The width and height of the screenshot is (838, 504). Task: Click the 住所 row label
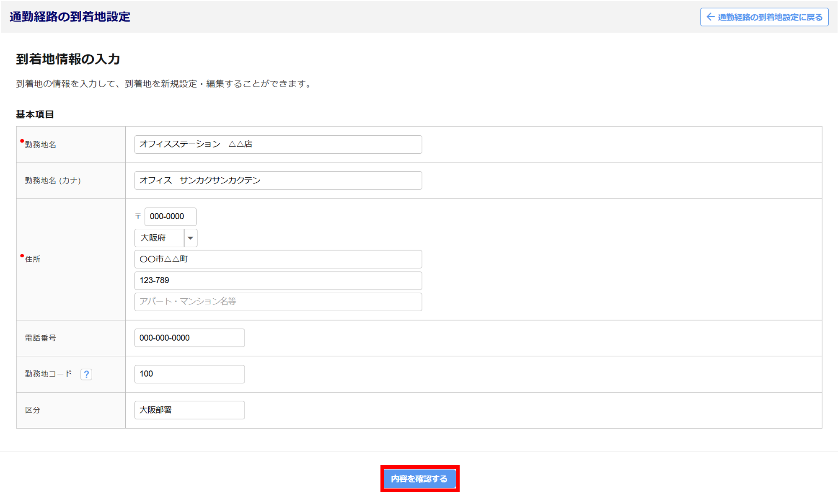(x=33, y=259)
